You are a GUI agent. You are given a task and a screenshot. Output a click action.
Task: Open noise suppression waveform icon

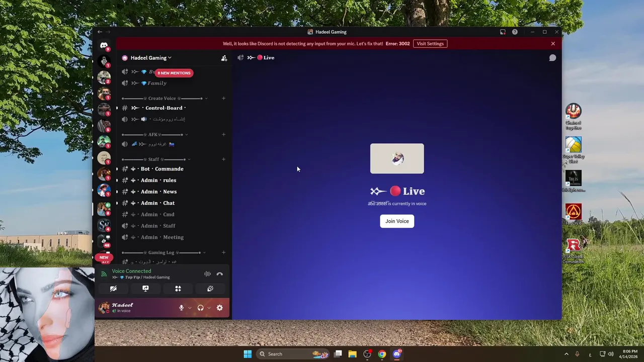(207, 274)
